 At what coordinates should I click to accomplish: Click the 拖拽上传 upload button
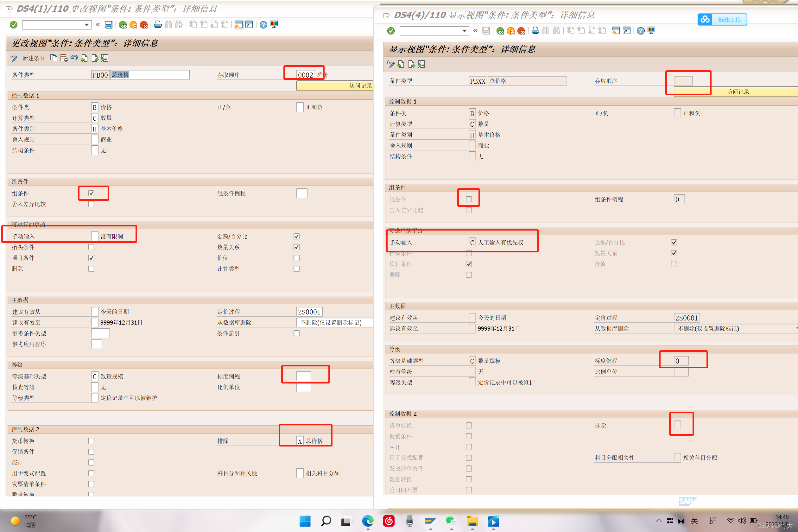[722, 19]
